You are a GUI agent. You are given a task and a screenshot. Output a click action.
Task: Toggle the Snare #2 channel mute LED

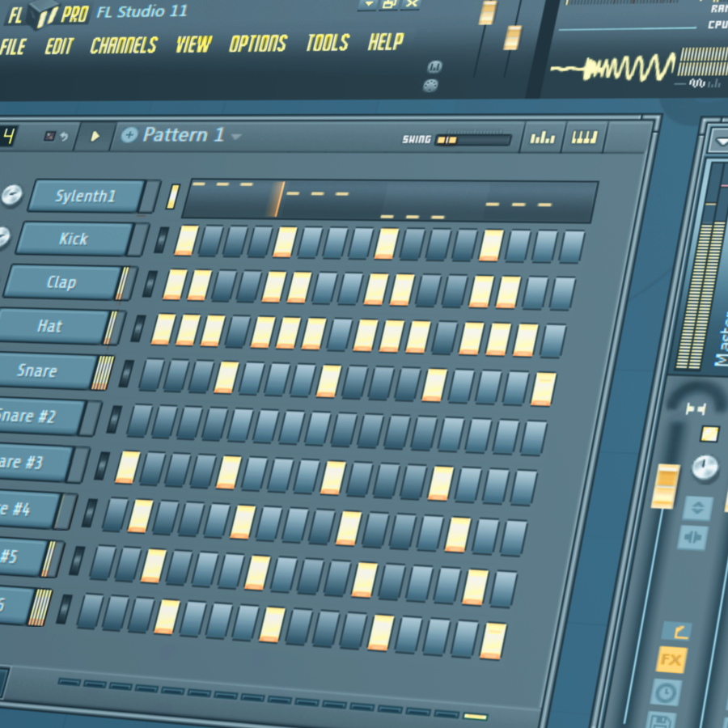tap(114, 419)
